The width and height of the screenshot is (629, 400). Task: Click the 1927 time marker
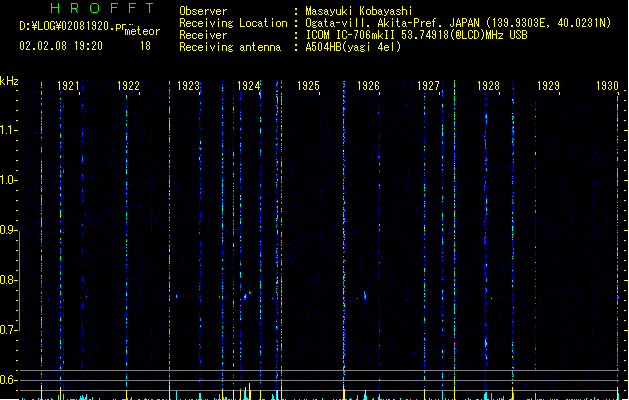[428, 86]
